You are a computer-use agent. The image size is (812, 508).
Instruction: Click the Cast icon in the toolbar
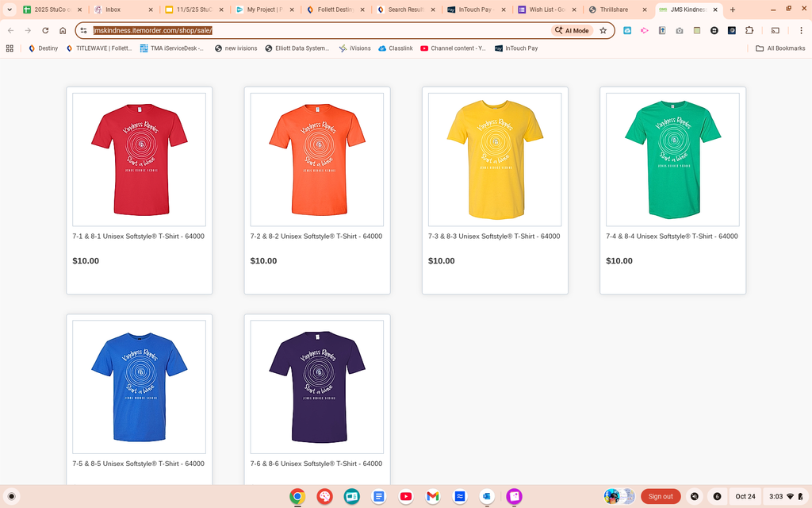point(776,30)
